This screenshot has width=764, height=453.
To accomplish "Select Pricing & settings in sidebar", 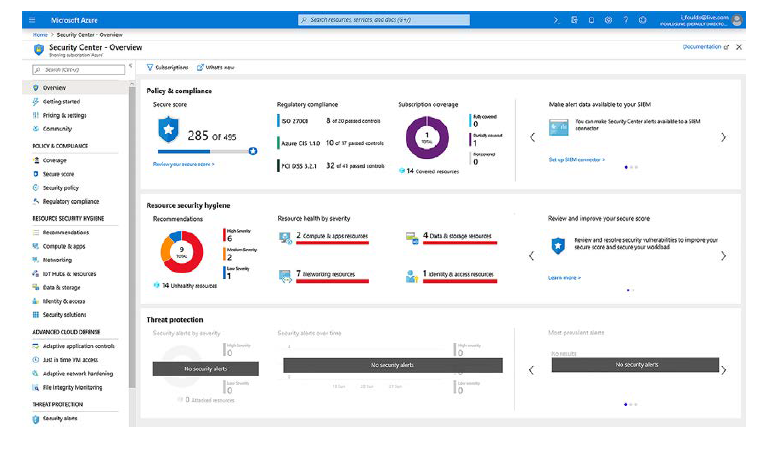I will [x=63, y=115].
